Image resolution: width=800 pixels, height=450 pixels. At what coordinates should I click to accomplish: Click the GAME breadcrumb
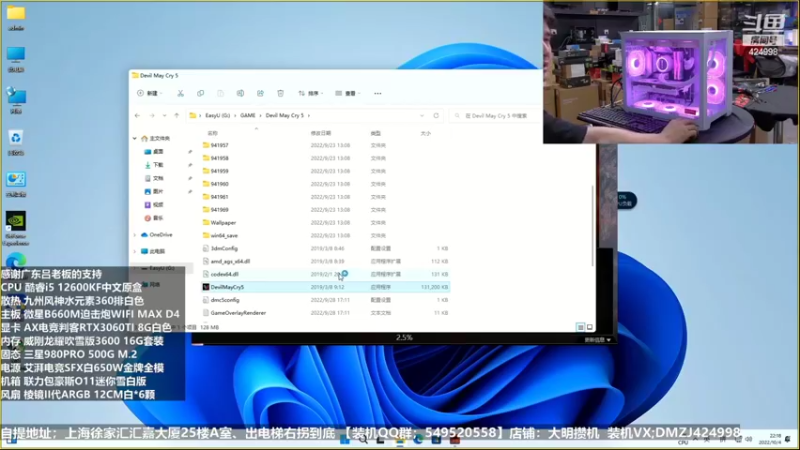(248, 116)
